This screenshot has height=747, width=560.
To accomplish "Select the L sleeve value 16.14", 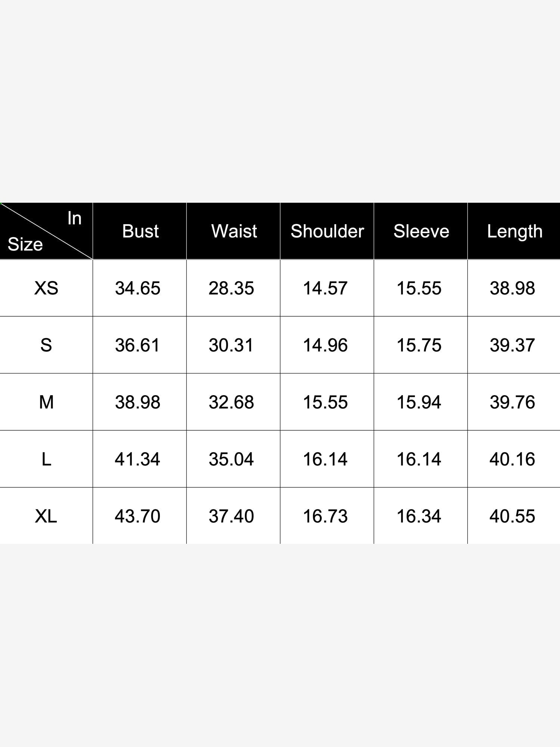I will tap(419, 459).
